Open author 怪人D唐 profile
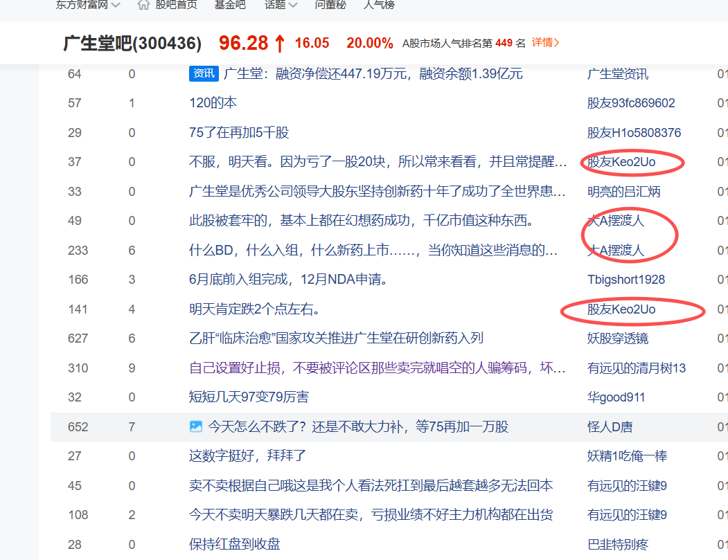The width and height of the screenshot is (728, 560). point(610,426)
